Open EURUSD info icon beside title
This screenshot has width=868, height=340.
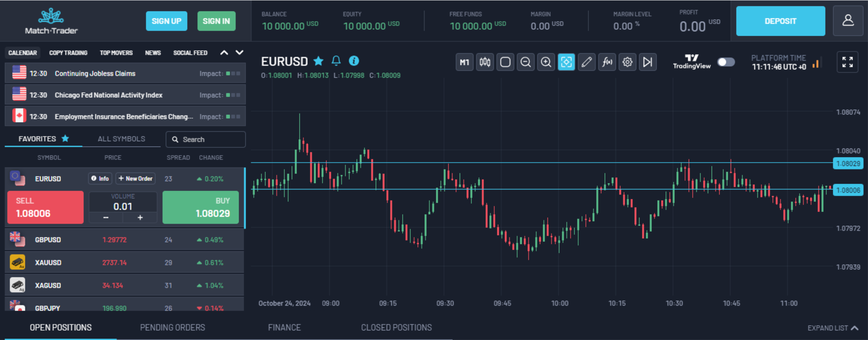pos(354,61)
